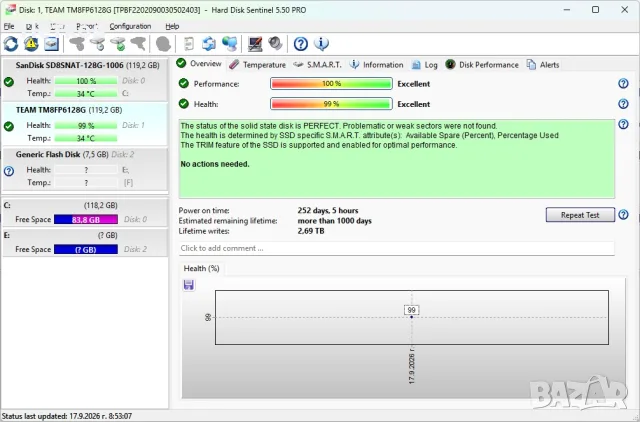Viewport: 640px width, 422px height.
Task: Click the app icon in the title bar
Action: [x=10, y=10]
